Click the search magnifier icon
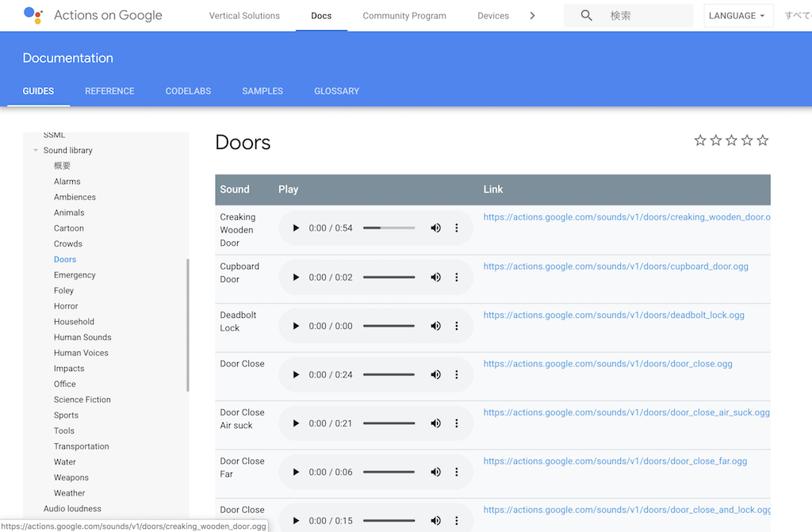The image size is (812, 532). (x=586, y=16)
